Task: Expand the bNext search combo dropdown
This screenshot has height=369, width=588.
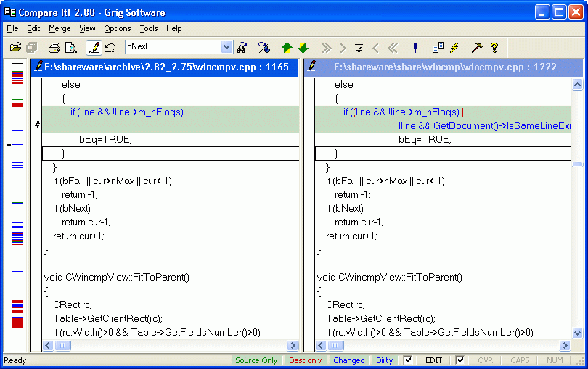Action: pyautogui.click(x=226, y=47)
